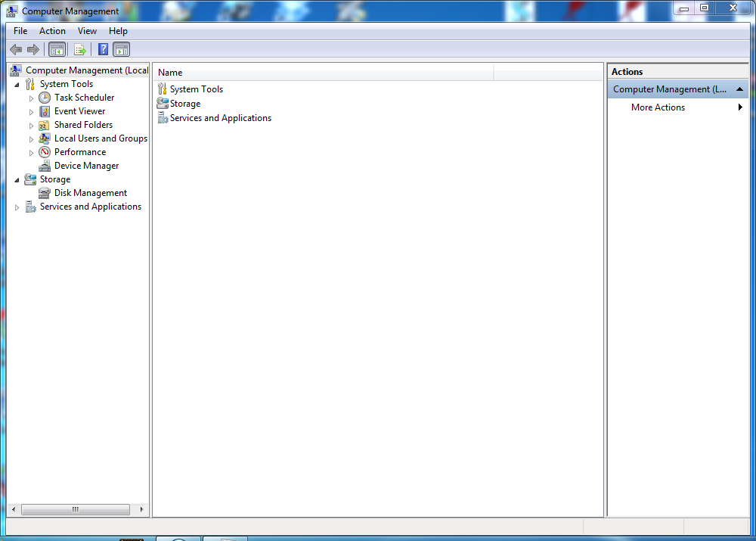756x541 pixels.
Task: Select Storage text in center list
Action: click(185, 104)
